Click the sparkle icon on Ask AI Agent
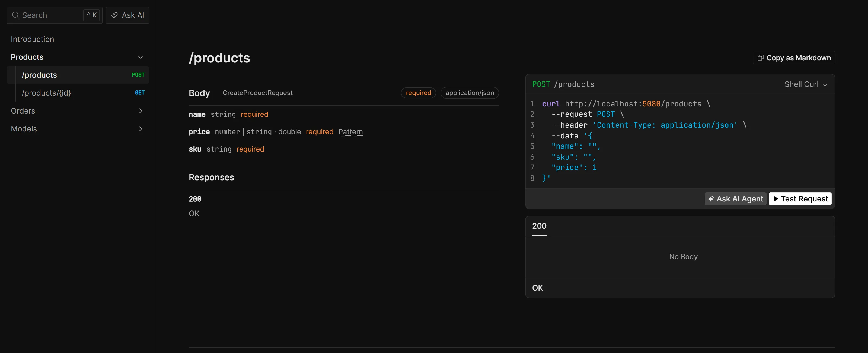Image resolution: width=868 pixels, height=353 pixels. [x=711, y=199]
